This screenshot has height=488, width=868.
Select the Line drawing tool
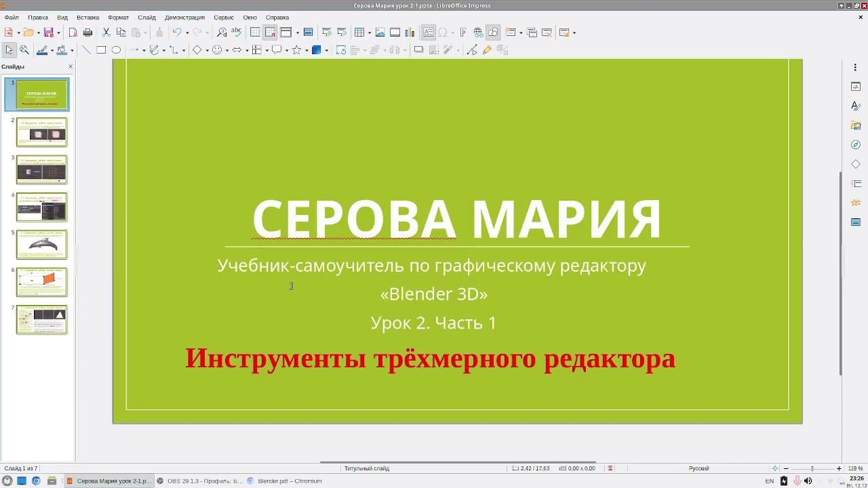[86, 50]
